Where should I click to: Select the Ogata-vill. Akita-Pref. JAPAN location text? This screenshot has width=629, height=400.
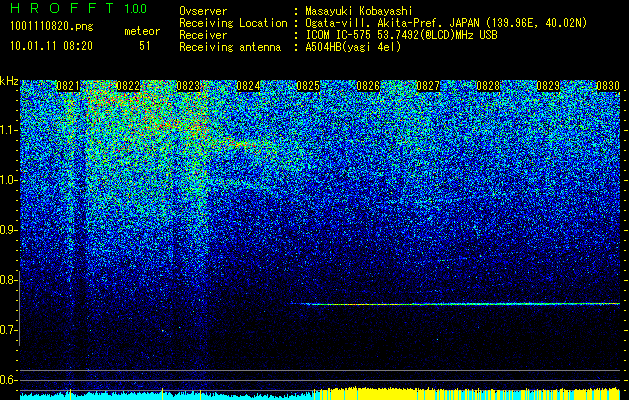pos(446,23)
